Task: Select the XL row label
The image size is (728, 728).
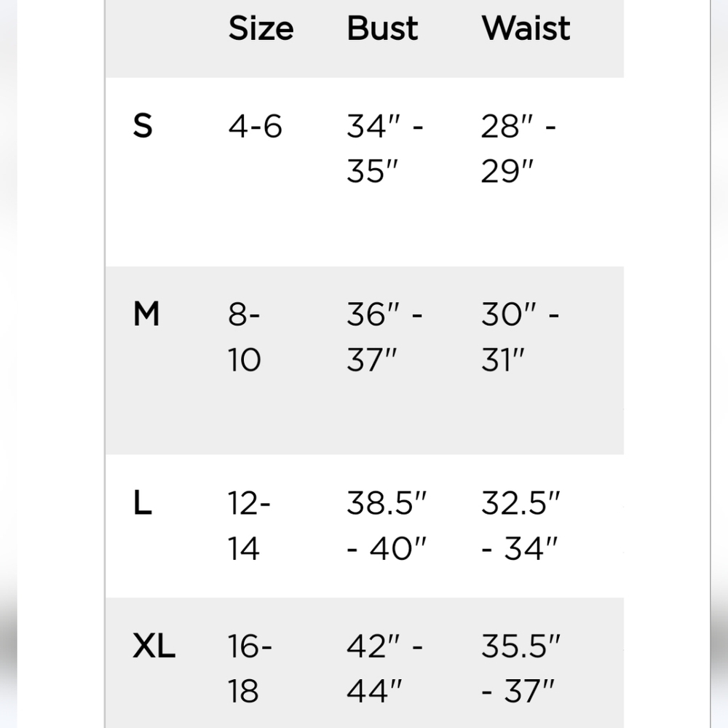Action: (x=154, y=646)
